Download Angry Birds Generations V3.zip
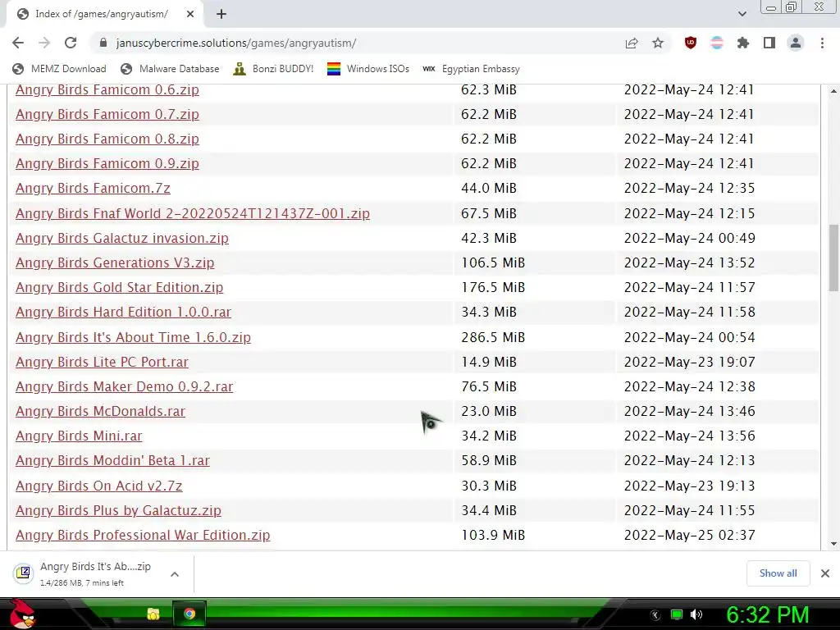Viewport: 840px width, 630px height. click(x=115, y=262)
